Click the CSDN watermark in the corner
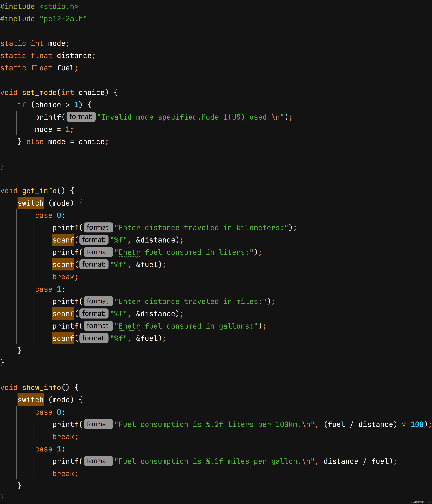The image size is (432, 504). 420,502
